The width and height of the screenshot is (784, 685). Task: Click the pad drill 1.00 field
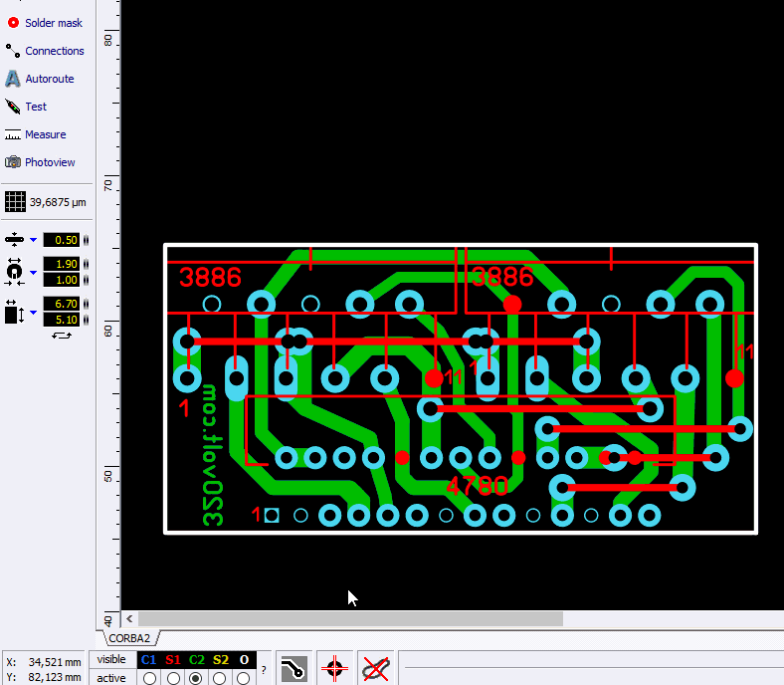[x=62, y=280]
